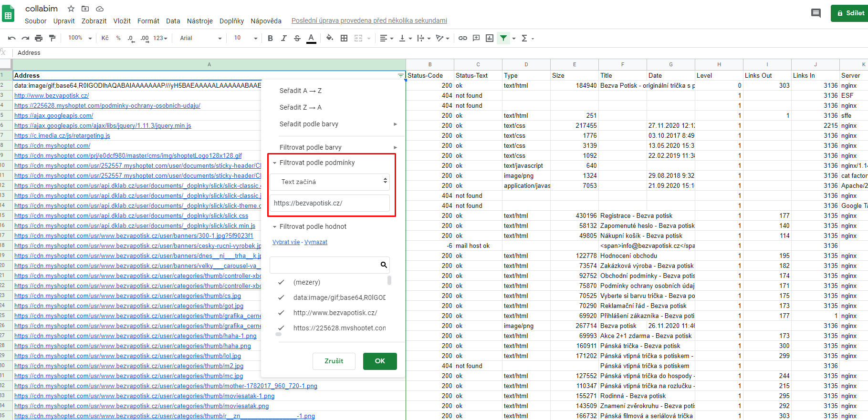Image resolution: width=868 pixels, height=420 pixels.
Task: Open more number formats 123 dropdown
Action: point(160,38)
